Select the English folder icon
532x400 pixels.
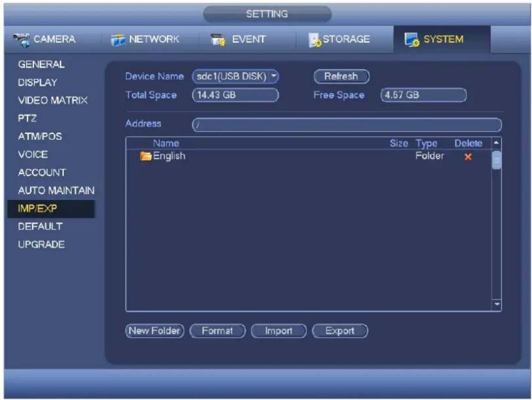click(146, 156)
